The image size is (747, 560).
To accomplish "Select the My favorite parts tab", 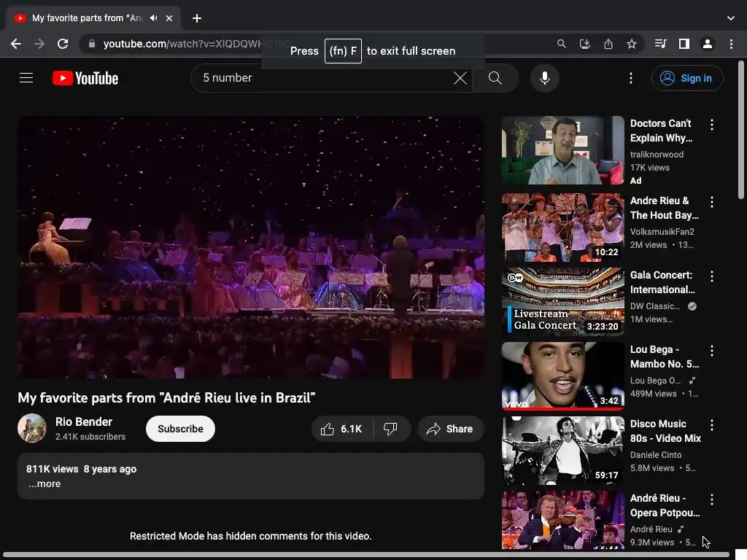I will [x=93, y=18].
